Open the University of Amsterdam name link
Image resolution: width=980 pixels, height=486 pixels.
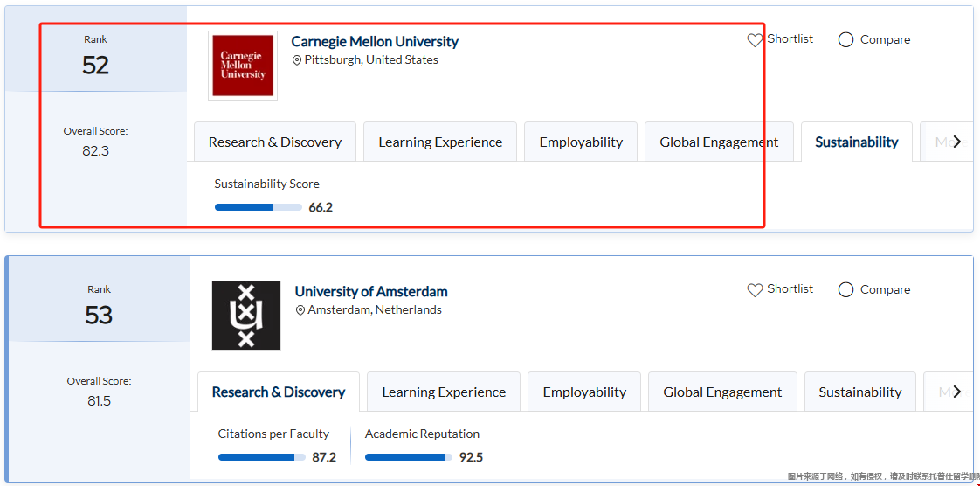pos(371,292)
